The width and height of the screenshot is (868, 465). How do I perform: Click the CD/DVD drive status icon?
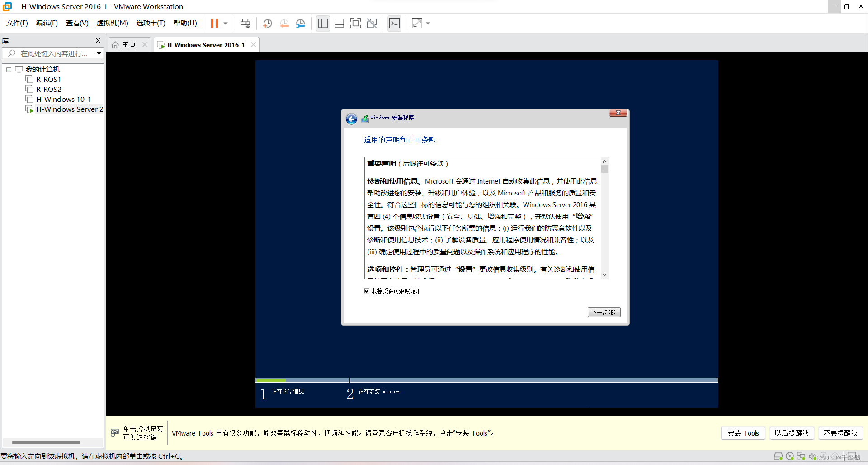pos(790,456)
